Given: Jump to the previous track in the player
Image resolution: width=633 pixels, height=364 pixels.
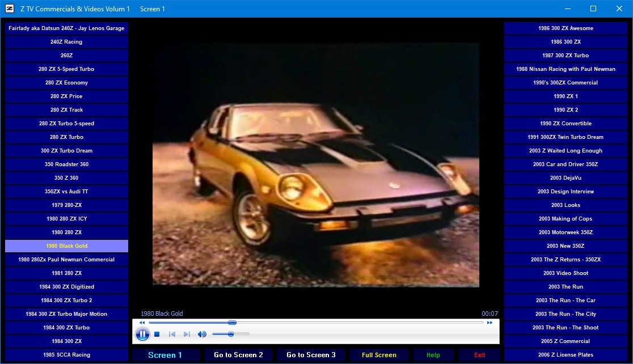Looking at the screenshot, I should coord(172,334).
